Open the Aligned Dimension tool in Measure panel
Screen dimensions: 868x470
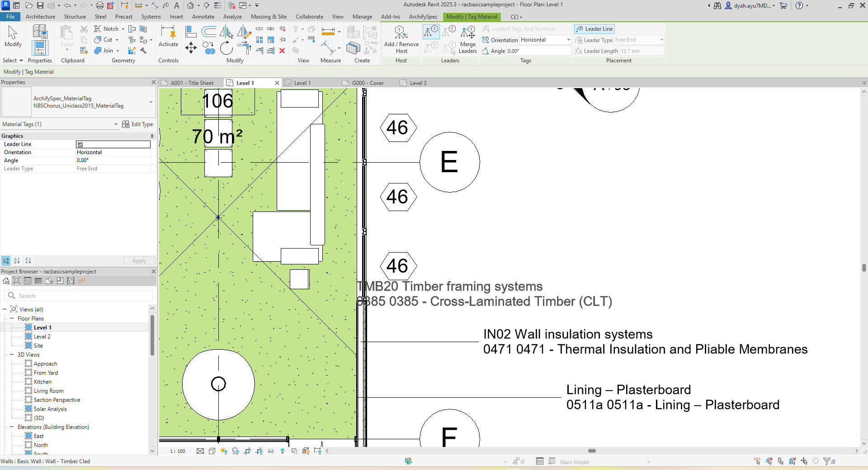pyautogui.click(x=329, y=31)
